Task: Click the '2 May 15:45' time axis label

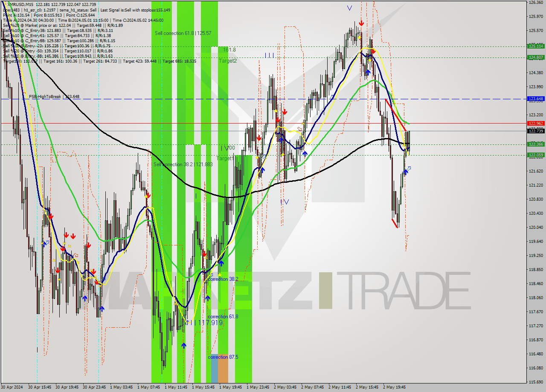Action: (366, 387)
